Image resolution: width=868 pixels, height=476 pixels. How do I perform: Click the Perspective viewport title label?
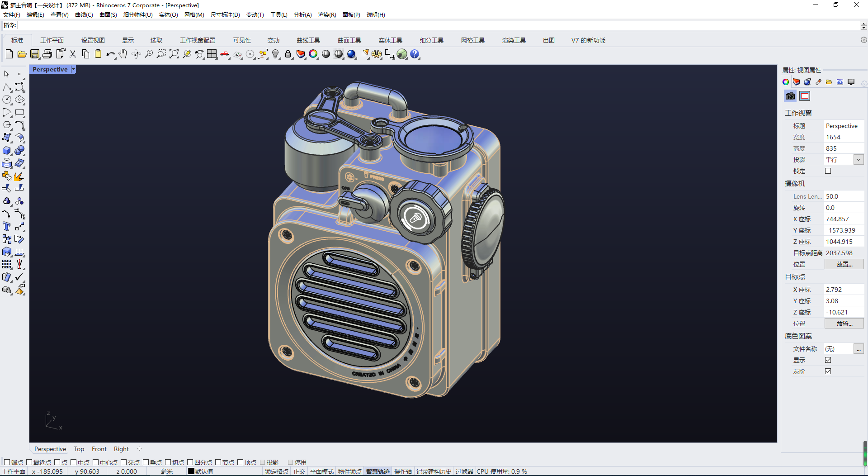(x=50, y=69)
